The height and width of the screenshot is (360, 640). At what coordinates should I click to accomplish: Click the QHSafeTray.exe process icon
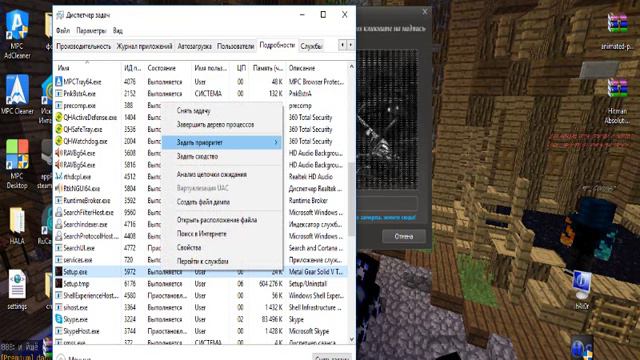coord(59,129)
